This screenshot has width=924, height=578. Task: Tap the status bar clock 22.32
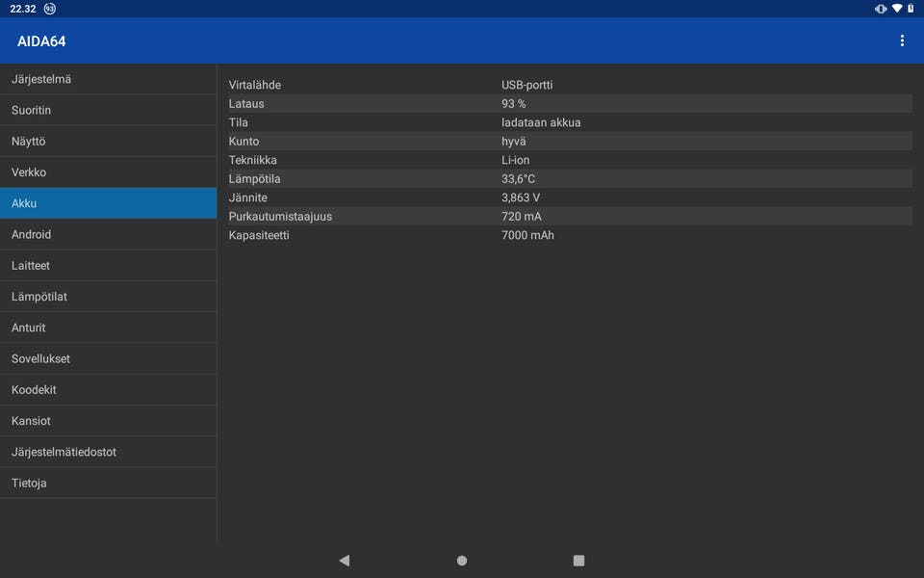pos(23,9)
